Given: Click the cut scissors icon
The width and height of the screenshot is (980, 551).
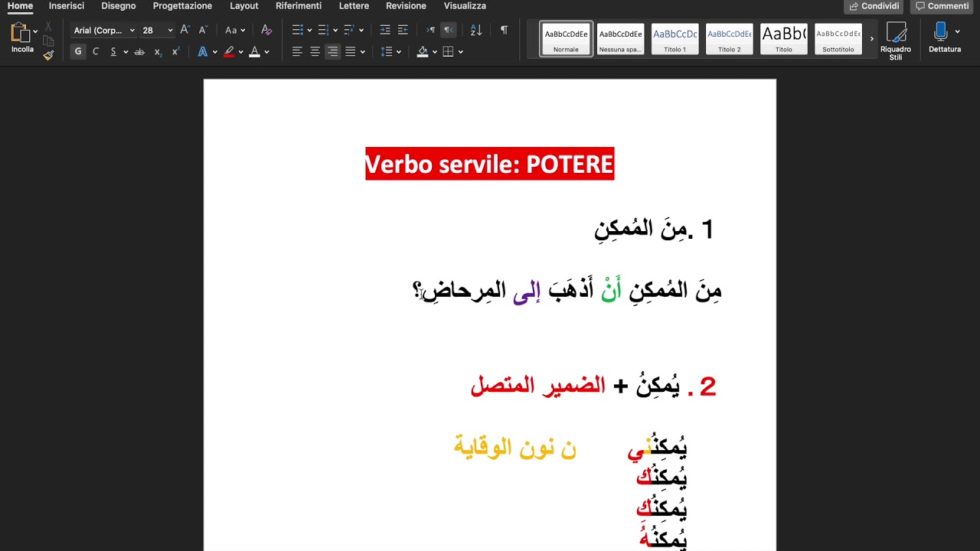Looking at the screenshot, I should (48, 27).
